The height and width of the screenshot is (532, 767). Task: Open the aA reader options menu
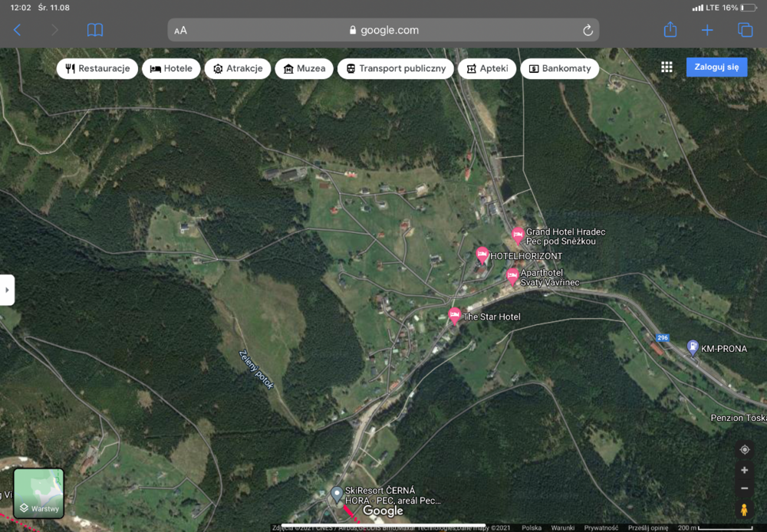(x=181, y=31)
